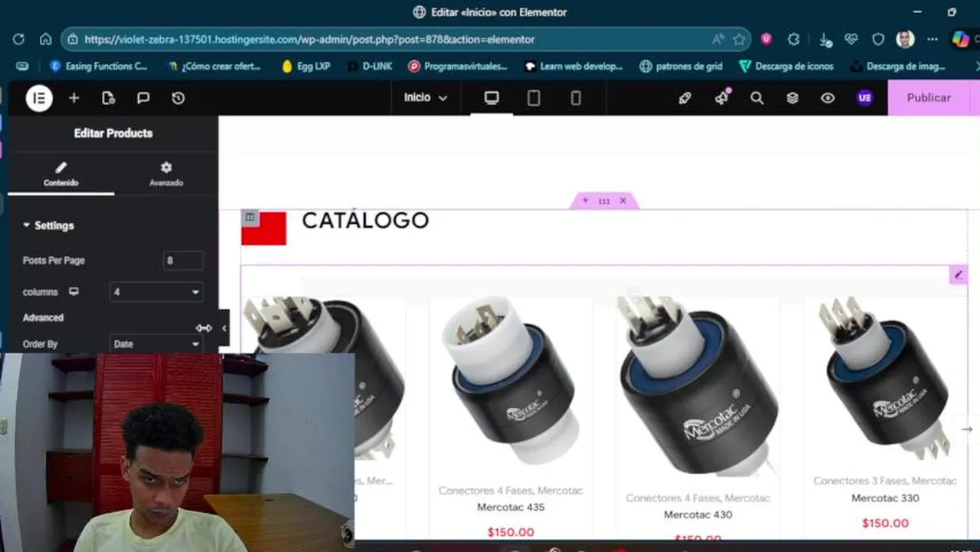The height and width of the screenshot is (552, 980).
Task: Open the UE purple plugin icon
Action: (865, 98)
